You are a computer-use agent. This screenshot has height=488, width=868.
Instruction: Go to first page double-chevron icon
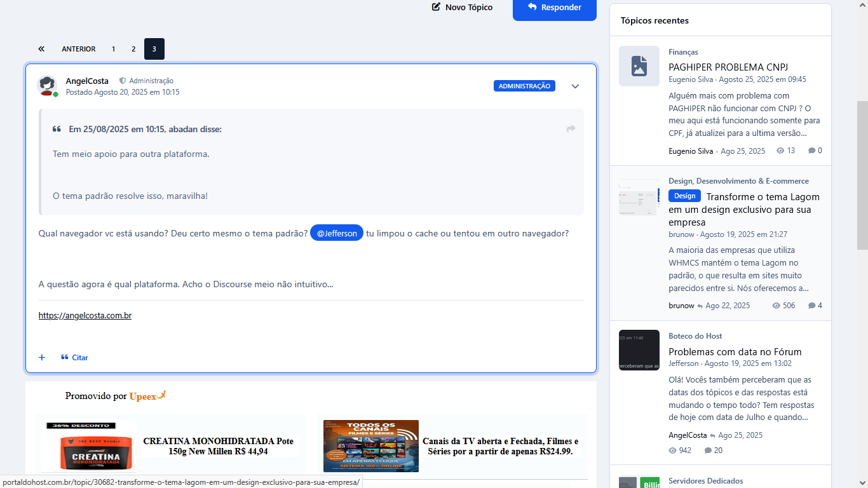coord(41,49)
